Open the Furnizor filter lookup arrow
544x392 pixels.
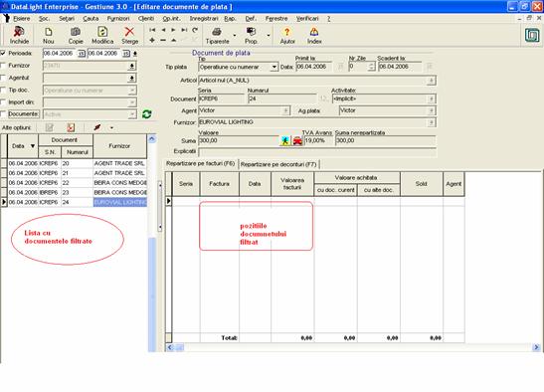[x=132, y=66]
